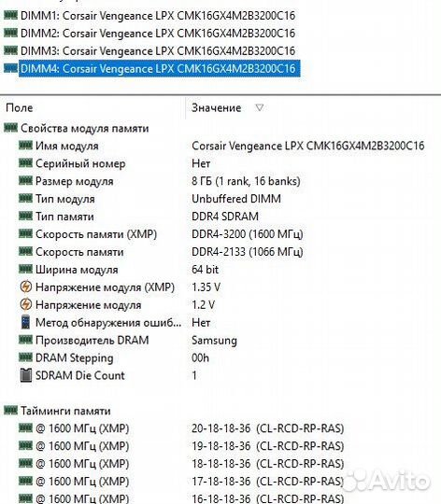Click the sort arrow next to Значение

click(x=260, y=107)
